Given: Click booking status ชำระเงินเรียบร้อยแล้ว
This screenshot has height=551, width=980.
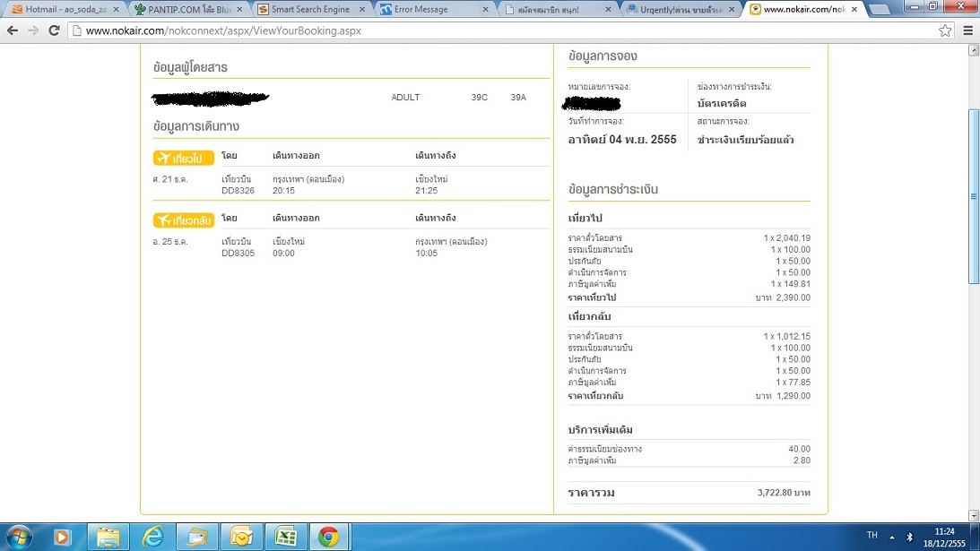Looking at the screenshot, I should point(746,140).
